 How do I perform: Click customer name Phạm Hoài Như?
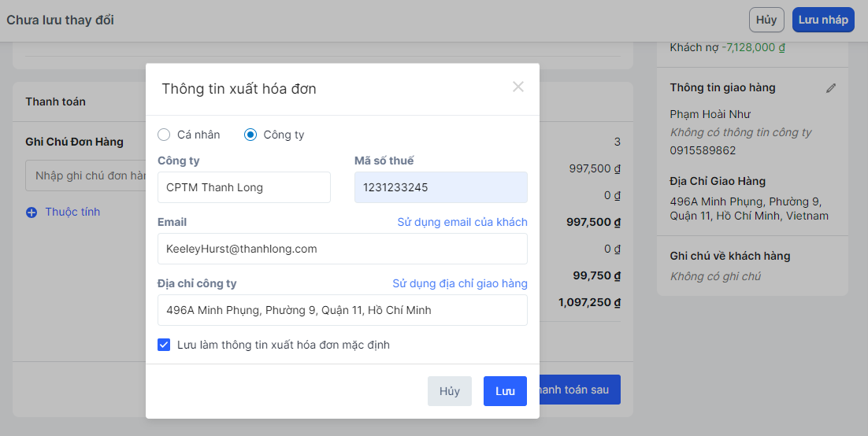(710, 114)
